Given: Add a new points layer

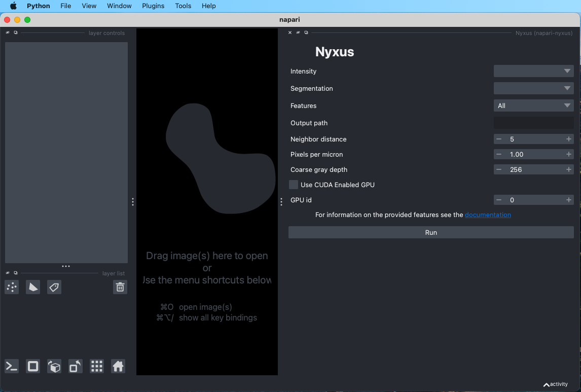Looking at the screenshot, I should point(12,287).
